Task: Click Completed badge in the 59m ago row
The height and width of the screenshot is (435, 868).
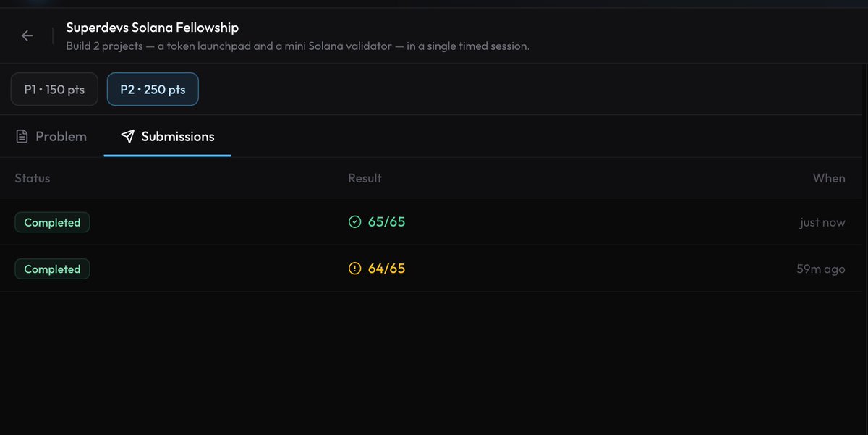Action: tap(52, 269)
